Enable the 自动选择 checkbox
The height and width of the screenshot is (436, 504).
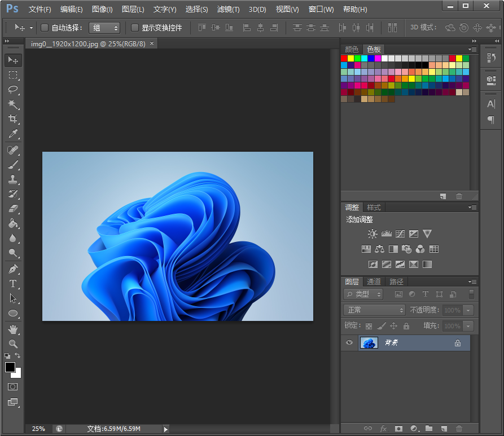click(x=45, y=28)
